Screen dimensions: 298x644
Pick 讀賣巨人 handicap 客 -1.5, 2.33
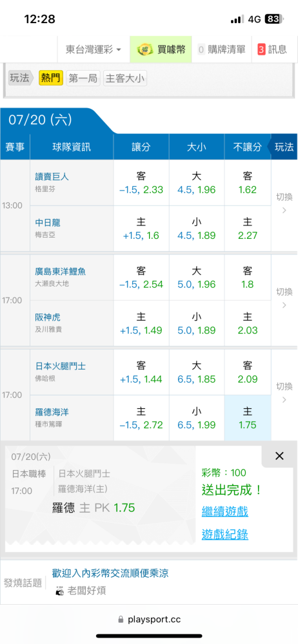coord(141,183)
